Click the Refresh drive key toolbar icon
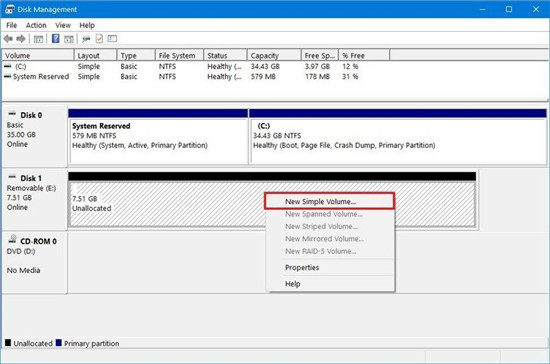The width and height of the screenshot is (550, 364). tap(86, 39)
